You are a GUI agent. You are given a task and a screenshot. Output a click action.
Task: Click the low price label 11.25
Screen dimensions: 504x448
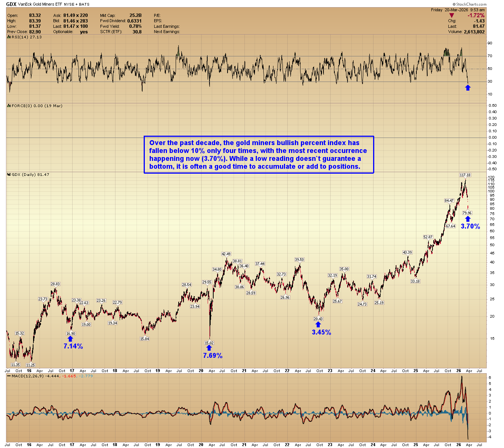[x=30, y=365]
